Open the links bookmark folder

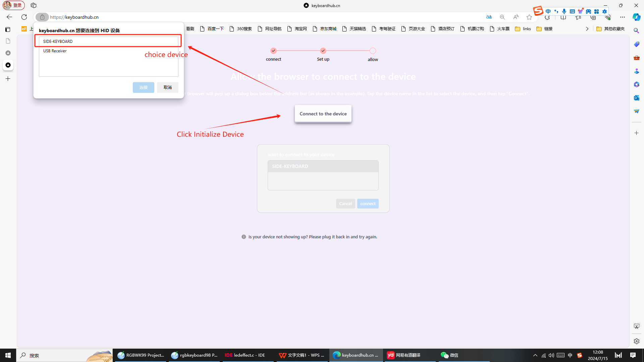tap(523, 29)
